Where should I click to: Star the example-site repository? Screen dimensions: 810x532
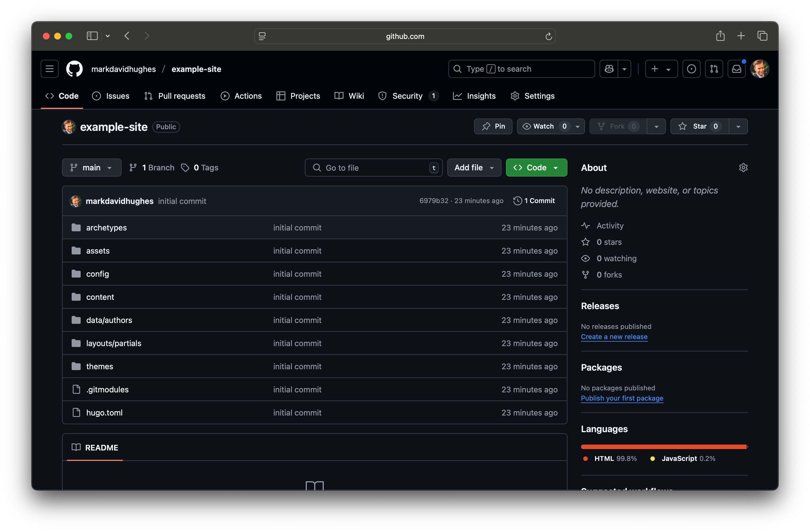[x=700, y=126]
